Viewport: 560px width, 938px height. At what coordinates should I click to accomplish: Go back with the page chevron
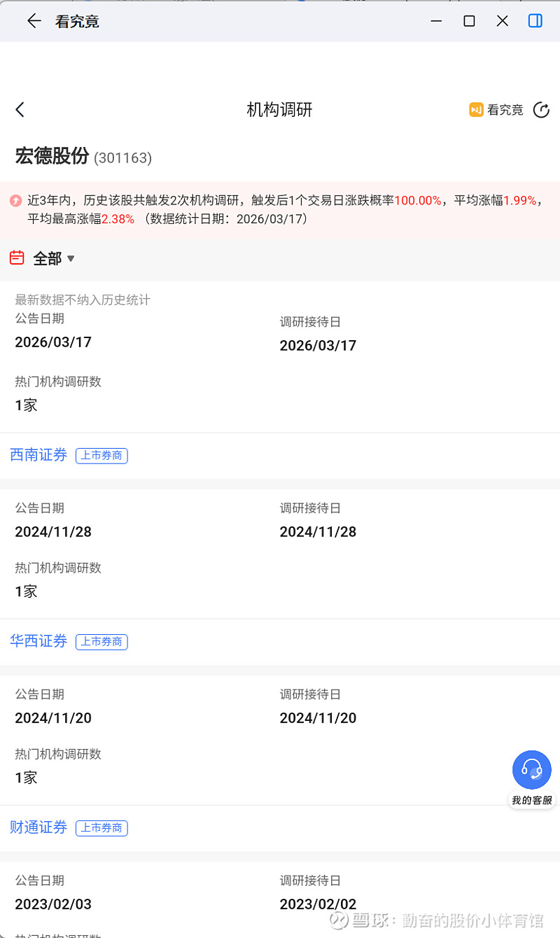point(20,109)
